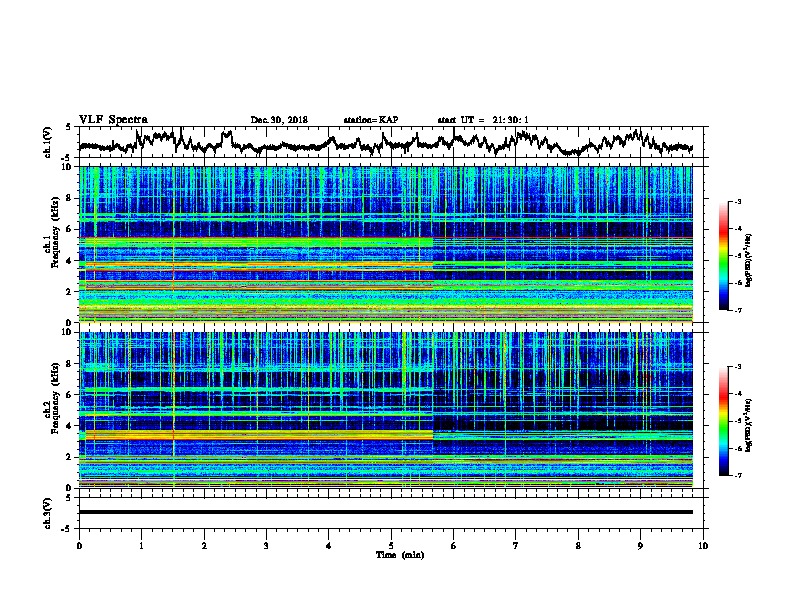Click time axis tick label "4"
792x612 pixels.
(329, 546)
